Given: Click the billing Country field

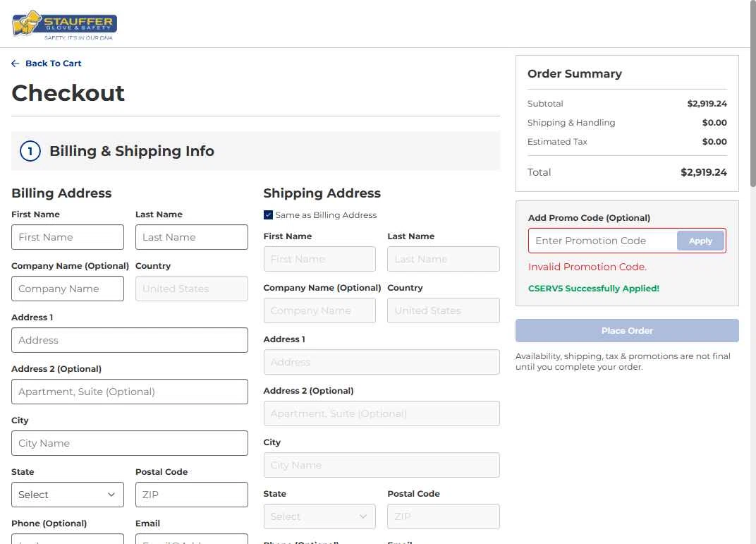Looking at the screenshot, I should (191, 289).
